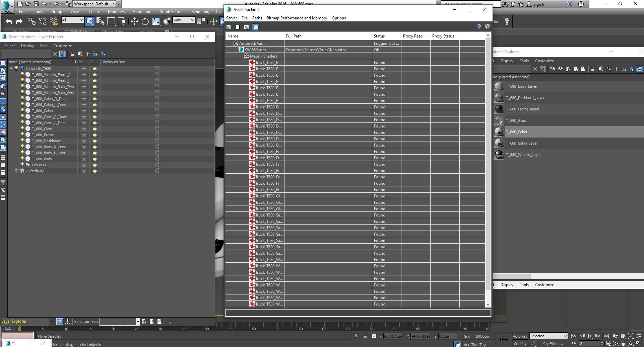Click the Display as Box column header
This screenshot has height=347, width=644.
(157, 62)
